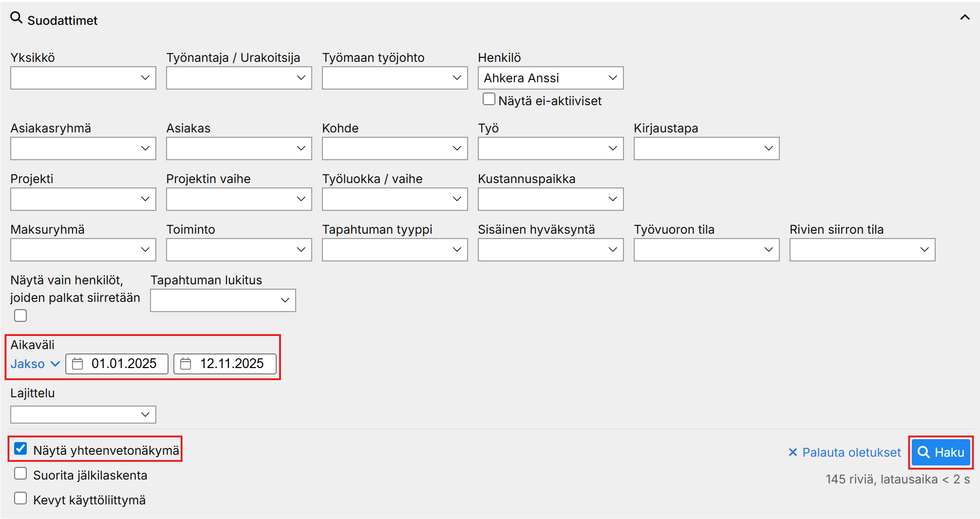Expand the Yksikkö dropdown
Viewport: 980px width, 519px height.
83,78
